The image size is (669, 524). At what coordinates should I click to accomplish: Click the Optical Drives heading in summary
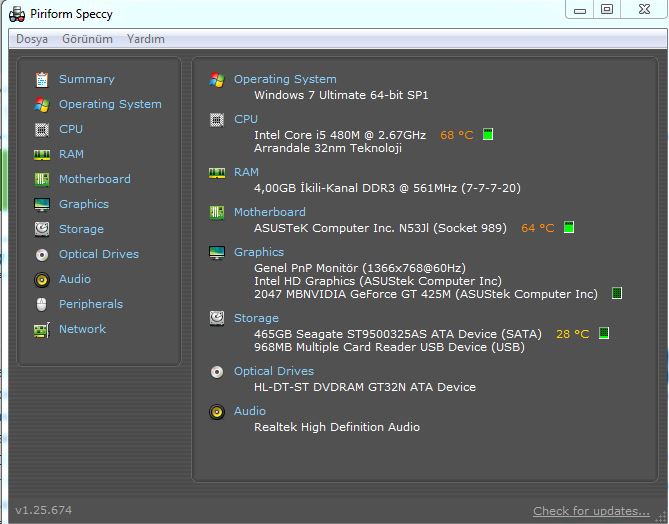[273, 371]
